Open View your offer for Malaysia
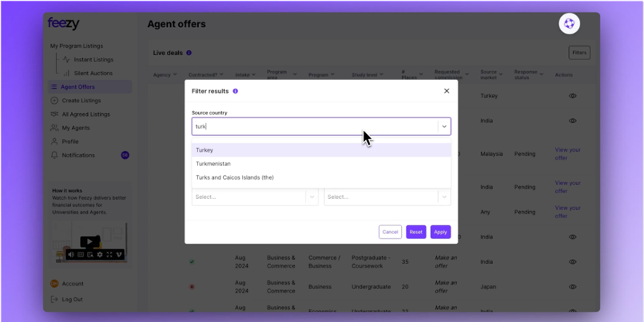This screenshot has width=644, height=322. click(x=567, y=154)
